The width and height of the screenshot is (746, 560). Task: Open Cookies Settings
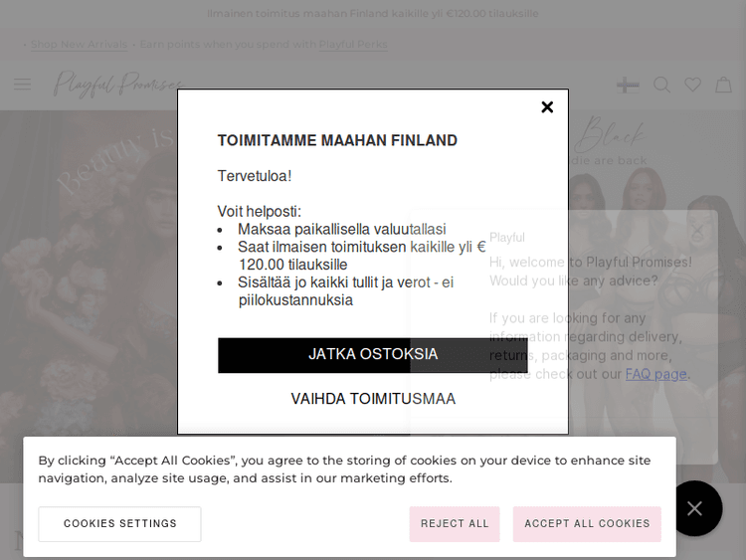(119, 524)
